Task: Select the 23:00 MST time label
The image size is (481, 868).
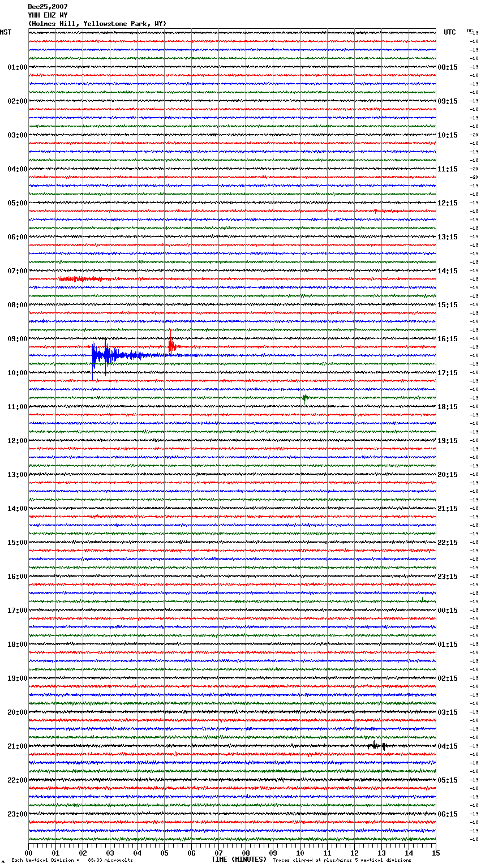Action: click(x=17, y=814)
